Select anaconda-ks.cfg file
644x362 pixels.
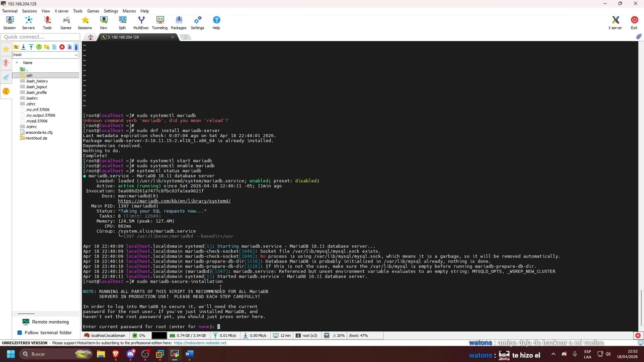click(x=39, y=132)
